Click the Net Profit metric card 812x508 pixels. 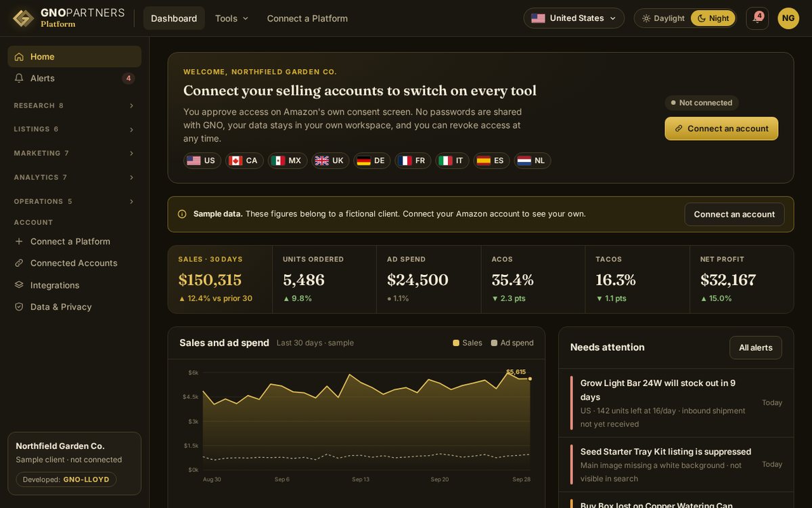(x=742, y=279)
